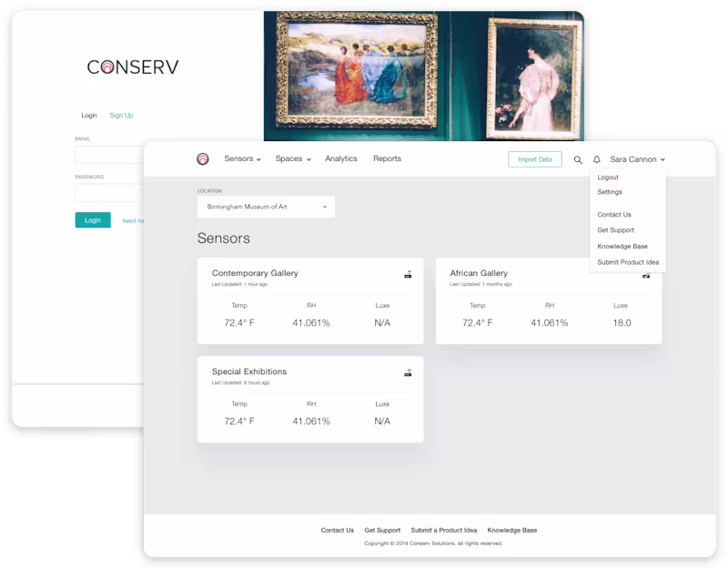Screen dimensions: 728x568
Task: Choose Logout from user menu
Action: (608, 177)
